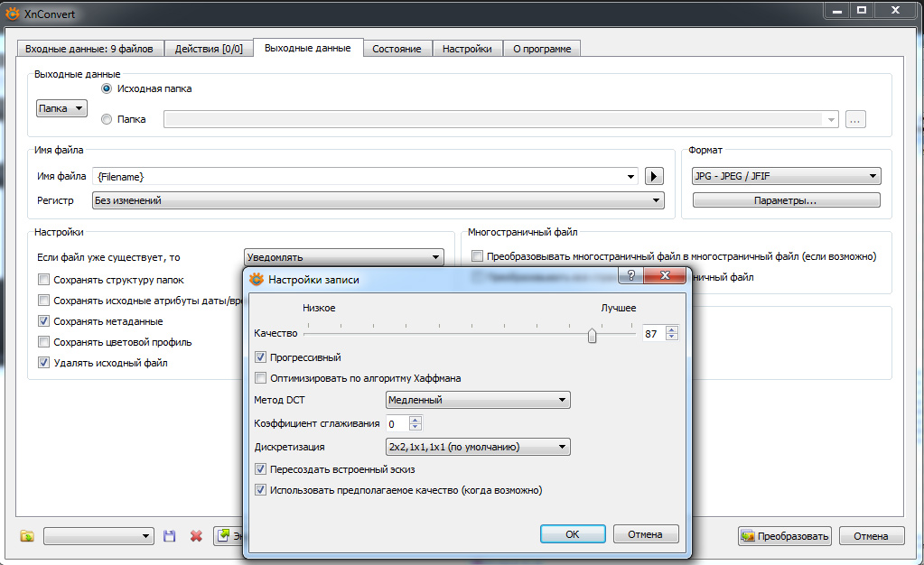Open the Действия [0/0] tab
Viewport: 924px width, 565px height.
pos(209,49)
